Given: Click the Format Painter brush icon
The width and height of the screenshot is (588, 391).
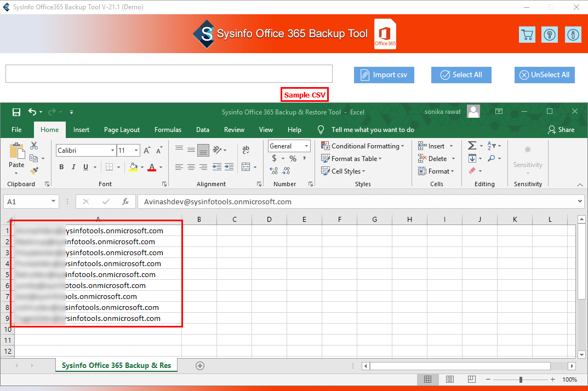Looking at the screenshot, I should 34,171.
